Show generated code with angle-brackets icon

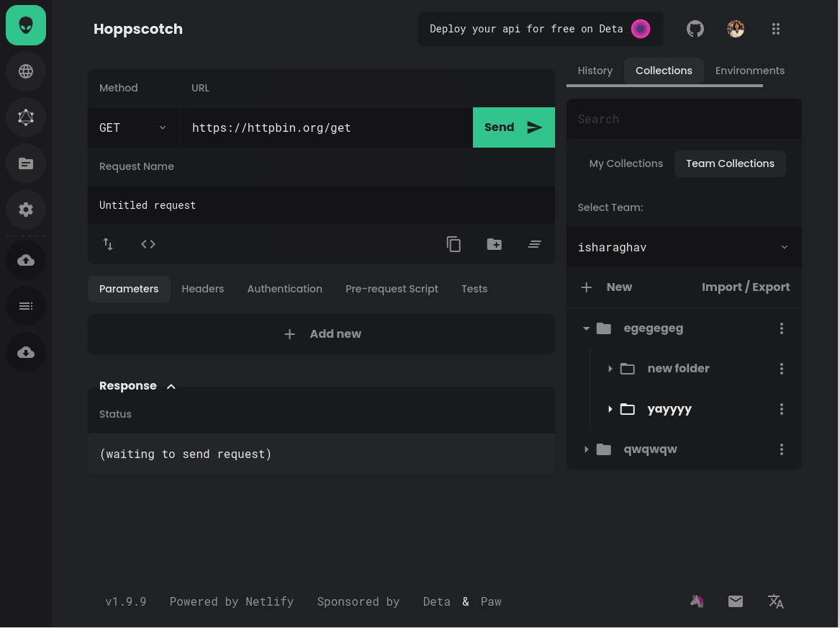148,244
